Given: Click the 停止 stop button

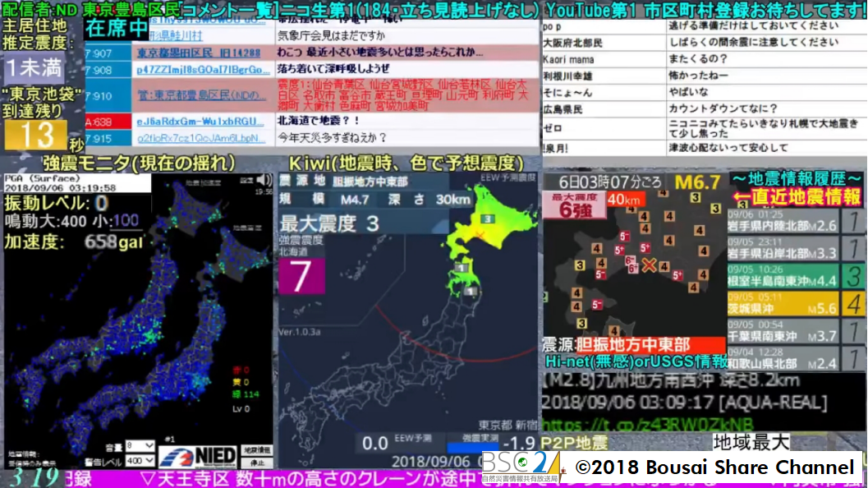Looking at the screenshot, I should click(256, 463).
